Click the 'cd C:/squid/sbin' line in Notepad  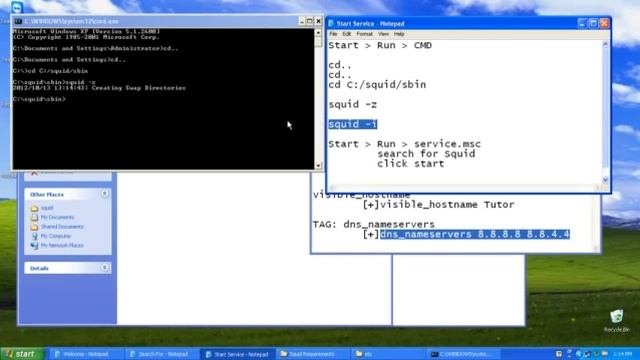[377, 85]
